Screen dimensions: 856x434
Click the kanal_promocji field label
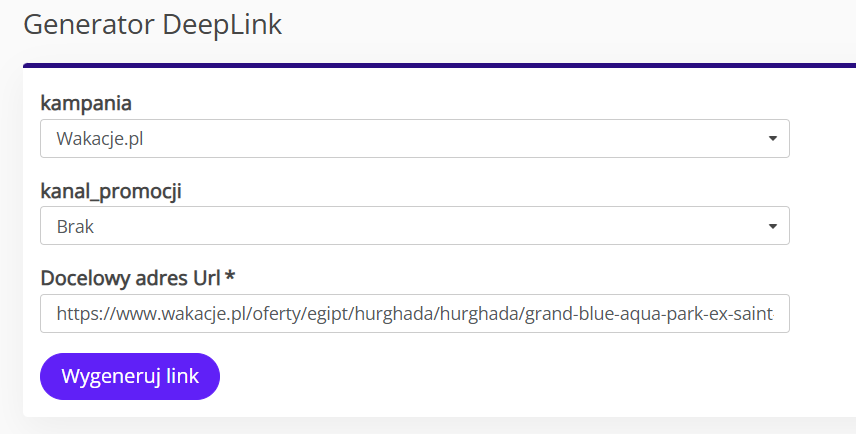(x=111, y=192)
